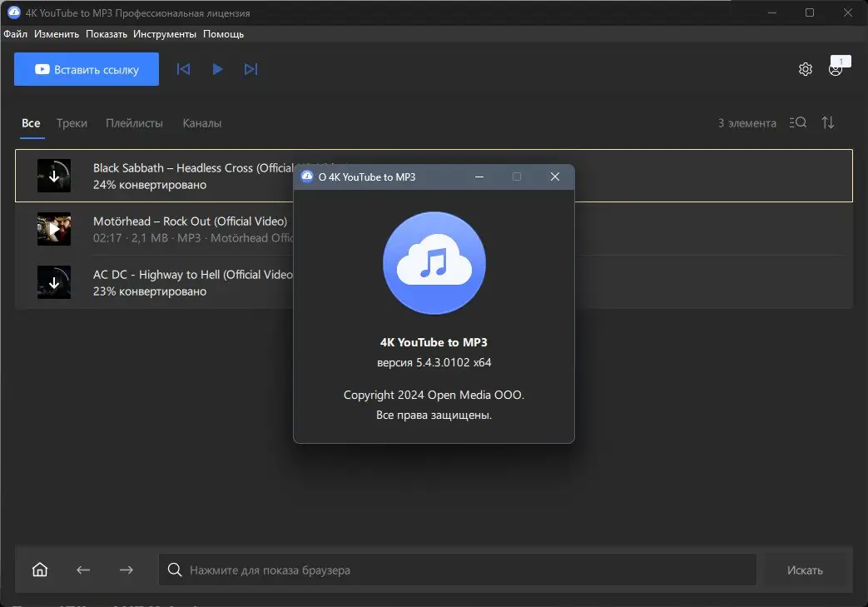Open the Помощь menu
The image size is (868, 607).
point(223,34)
